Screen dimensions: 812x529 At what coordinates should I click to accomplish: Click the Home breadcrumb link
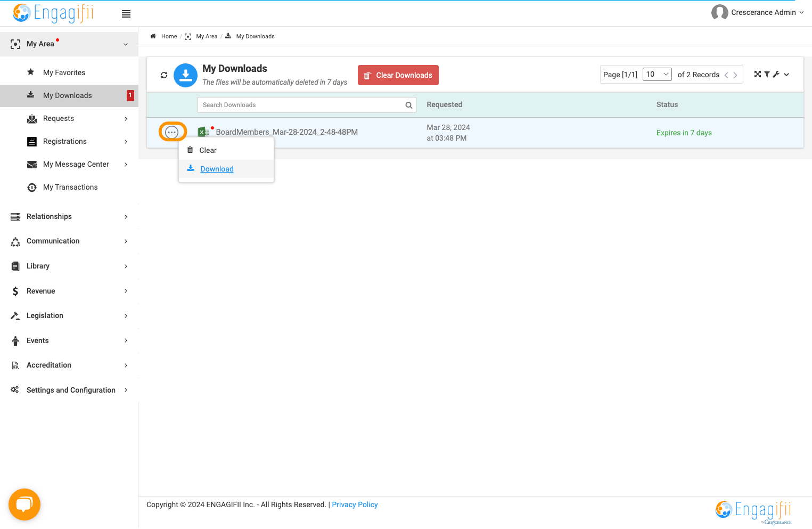click(169, 36)
